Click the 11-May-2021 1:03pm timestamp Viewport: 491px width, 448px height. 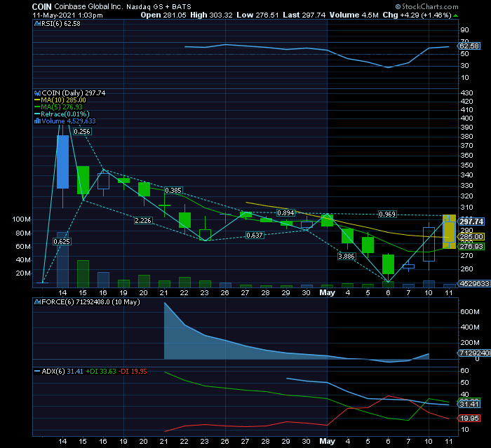click(67, 15)
